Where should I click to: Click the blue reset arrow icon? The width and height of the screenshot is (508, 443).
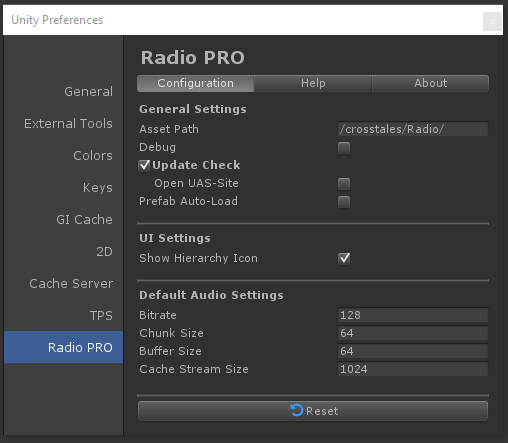click(297, 410)
